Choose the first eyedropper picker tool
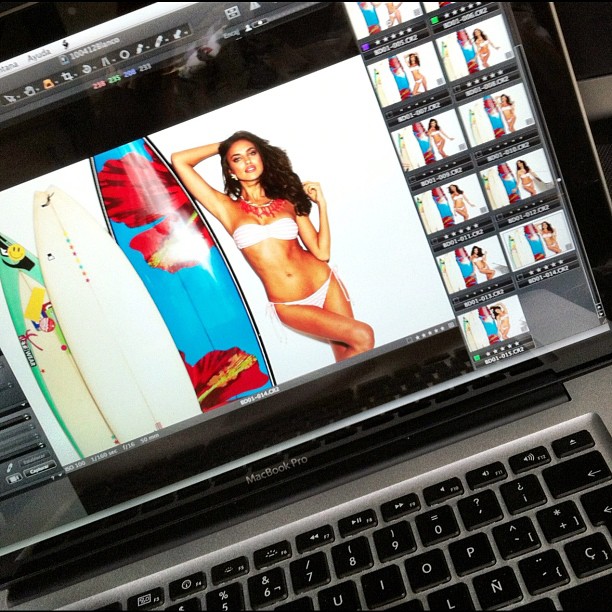The image size is (612, 612). tap(141, 48)
